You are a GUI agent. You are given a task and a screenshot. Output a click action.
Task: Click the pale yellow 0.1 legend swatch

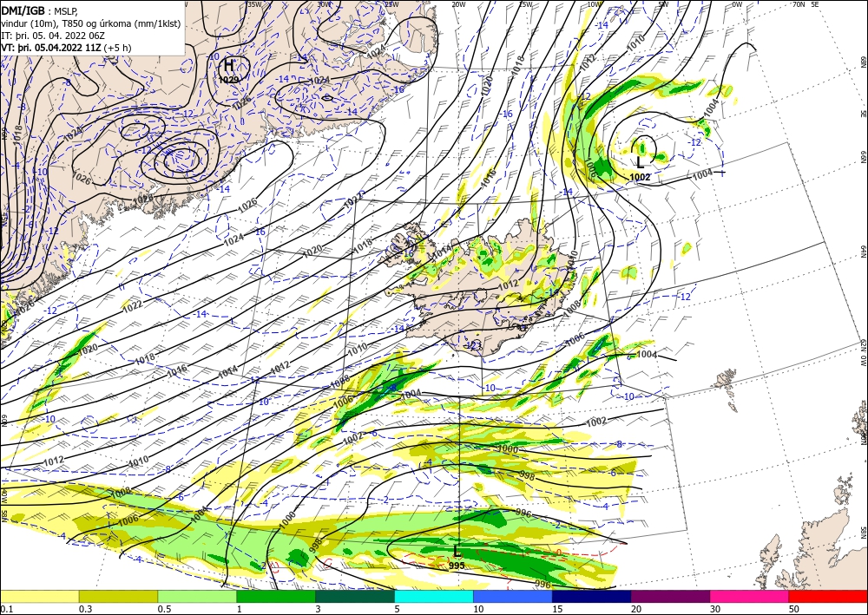point(40,596)
